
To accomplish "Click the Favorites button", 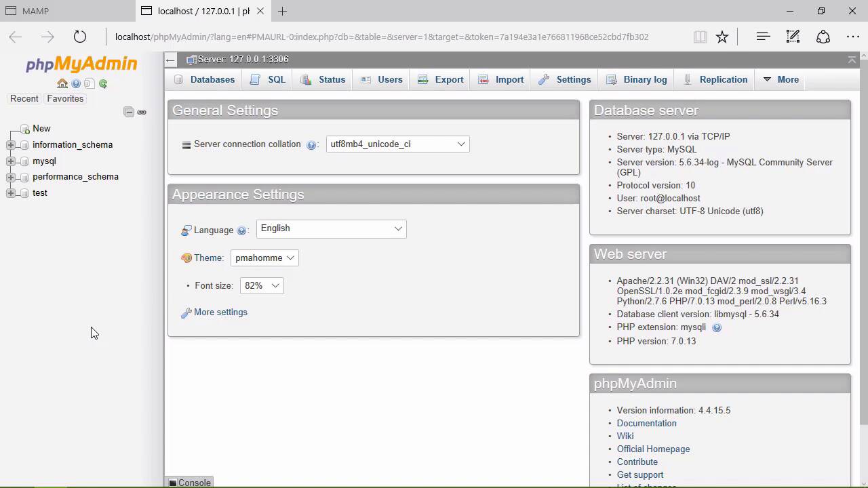I will pyautogui.click(x=65, y=98).
